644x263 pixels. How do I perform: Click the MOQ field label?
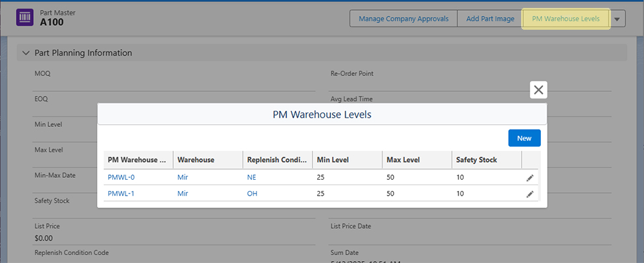[43, 73]
